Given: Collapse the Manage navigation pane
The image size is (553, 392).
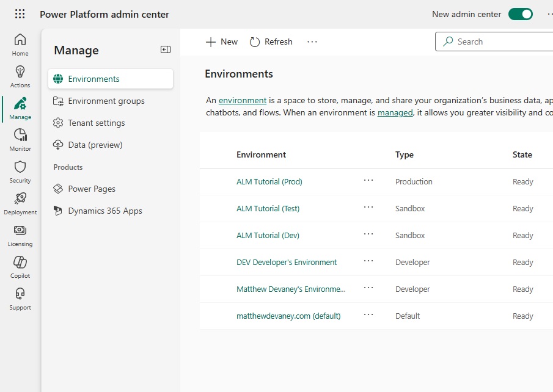Looking at the screenshot, I should click(166, 49).
